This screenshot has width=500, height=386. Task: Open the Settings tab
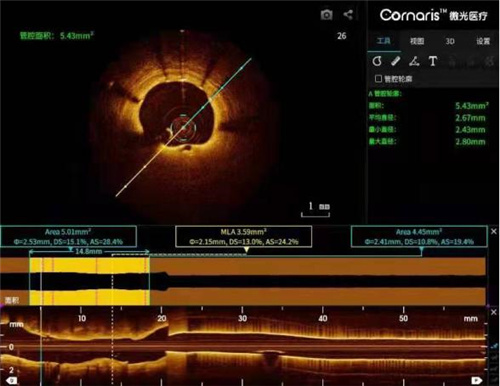pos(483,41)
